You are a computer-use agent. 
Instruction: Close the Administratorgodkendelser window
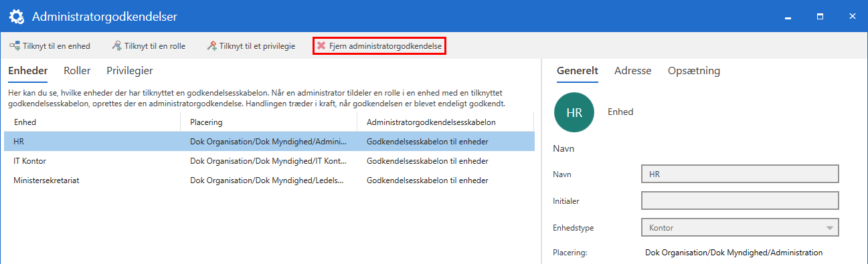click(852, 16)
